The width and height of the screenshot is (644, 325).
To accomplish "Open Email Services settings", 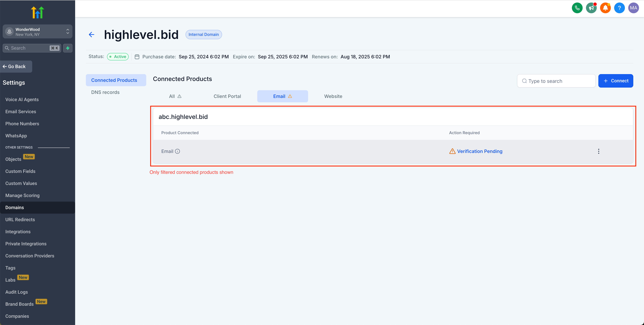I will pos(21,112).
